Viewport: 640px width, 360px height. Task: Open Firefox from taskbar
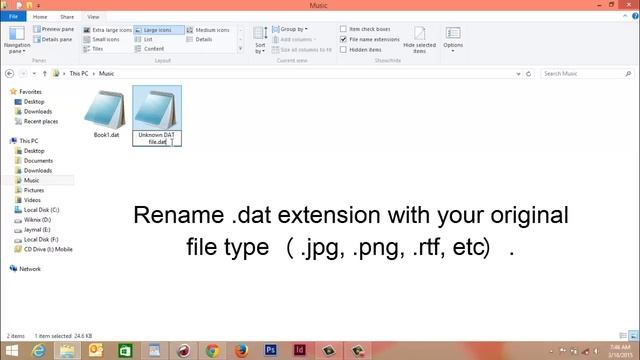(241, 351)
